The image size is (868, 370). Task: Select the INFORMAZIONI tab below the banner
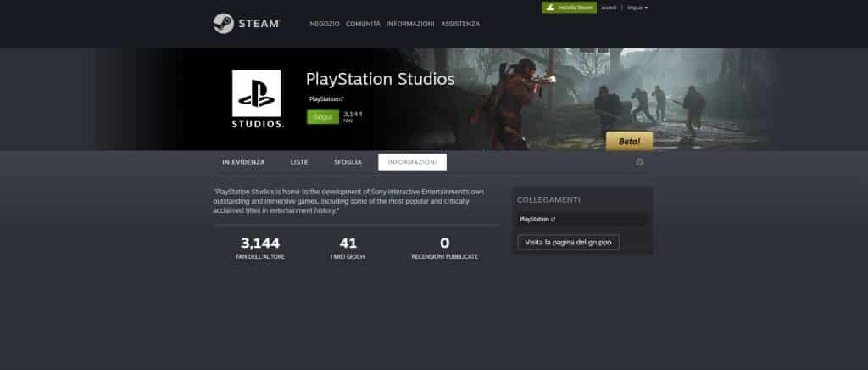413,162
